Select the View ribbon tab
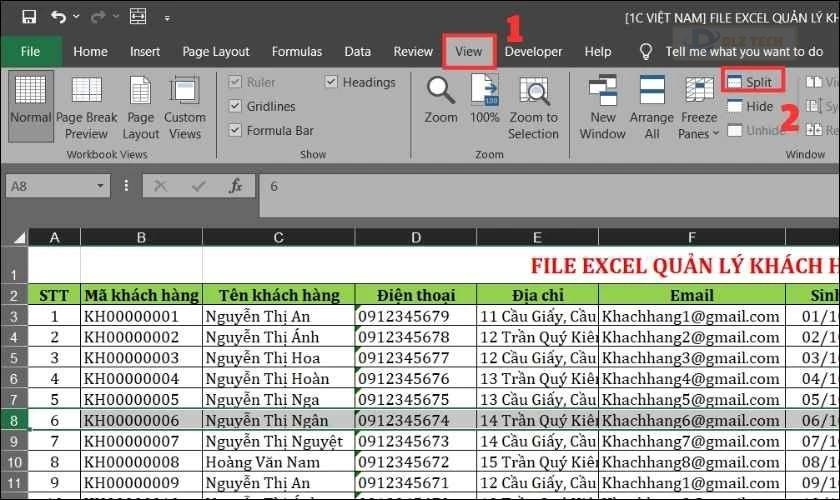840x500 pixels. tap(469, 51)
